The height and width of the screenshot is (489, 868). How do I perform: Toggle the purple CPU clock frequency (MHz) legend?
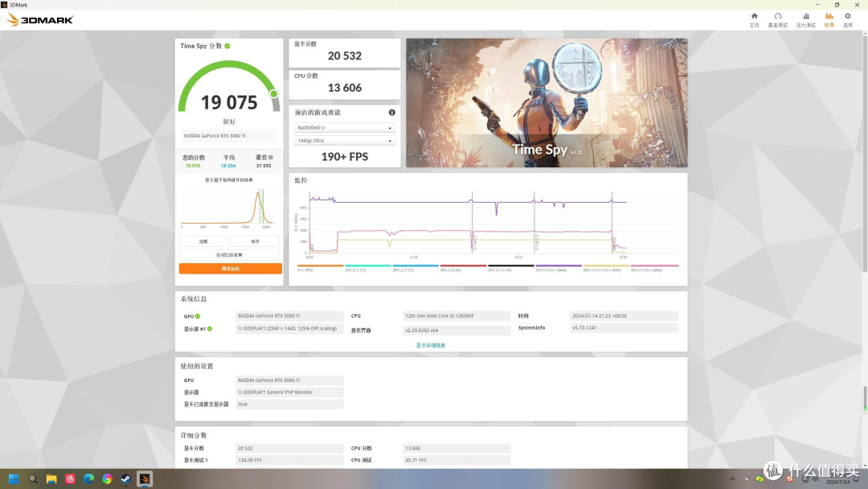pyautogui.click(x=558, y=268)
